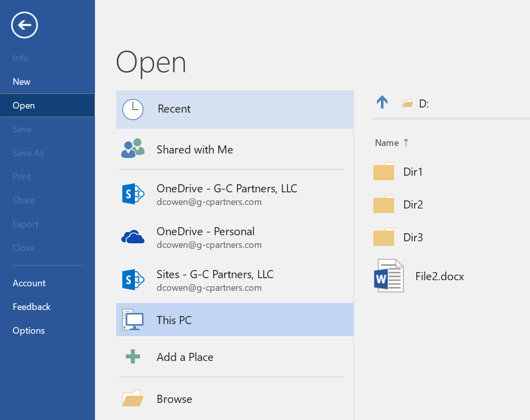Click the Word icon of File2.docx
530x420 pixels.
coord(389,276)
